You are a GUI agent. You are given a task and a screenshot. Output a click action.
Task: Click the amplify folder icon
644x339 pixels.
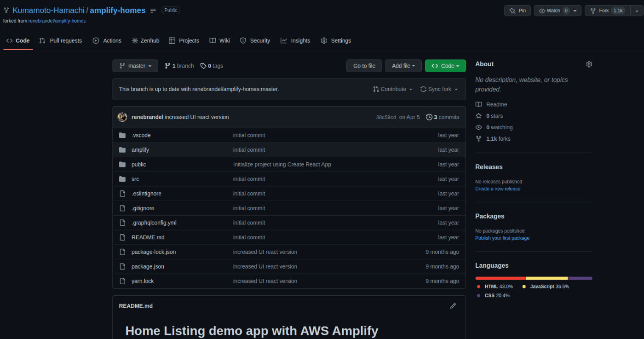point(122,150)
